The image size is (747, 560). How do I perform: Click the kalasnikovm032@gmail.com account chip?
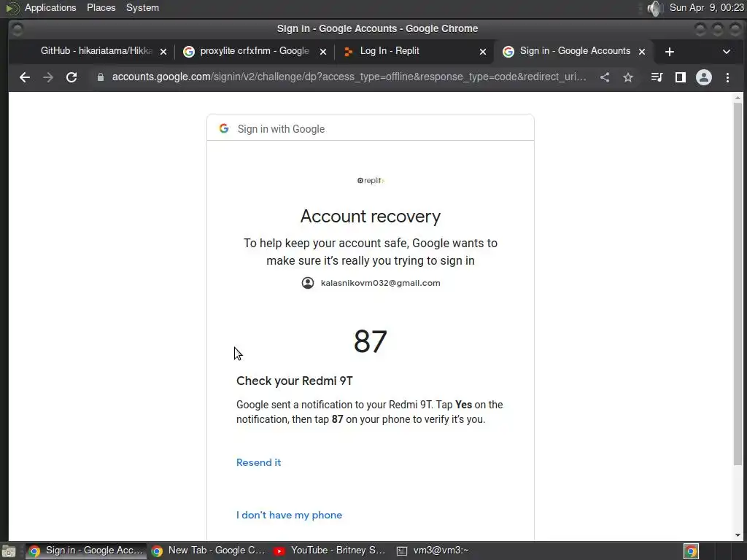371,283
